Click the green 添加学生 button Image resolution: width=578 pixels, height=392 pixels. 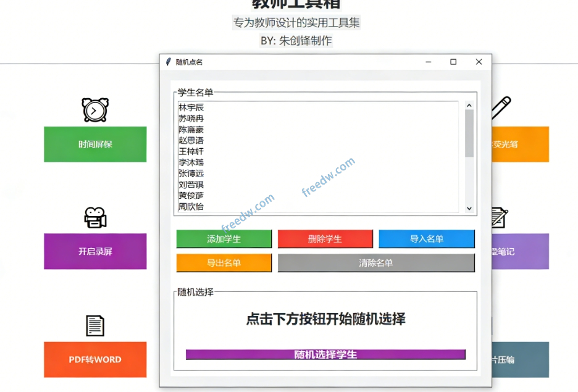[224, 239]
